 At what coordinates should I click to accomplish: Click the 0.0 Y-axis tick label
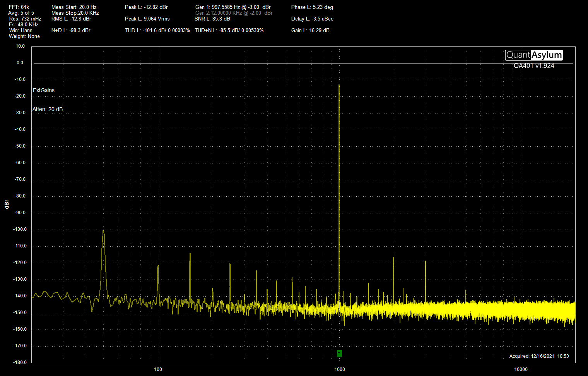(x=20, y=63)
